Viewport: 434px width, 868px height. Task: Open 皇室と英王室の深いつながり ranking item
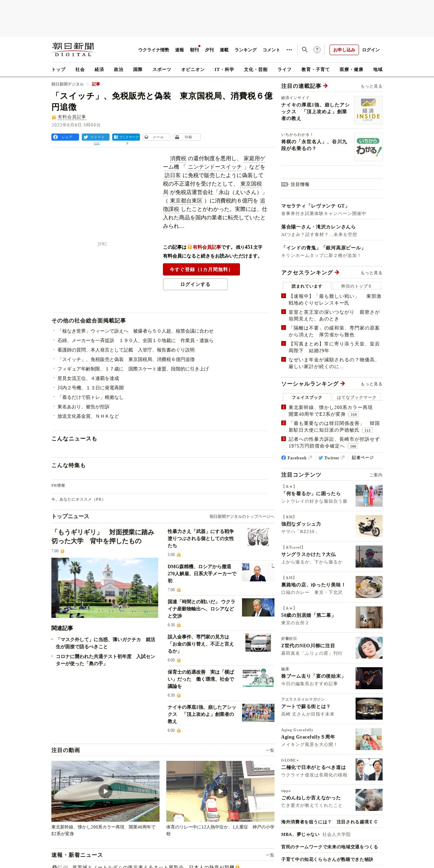pos(334,315)
